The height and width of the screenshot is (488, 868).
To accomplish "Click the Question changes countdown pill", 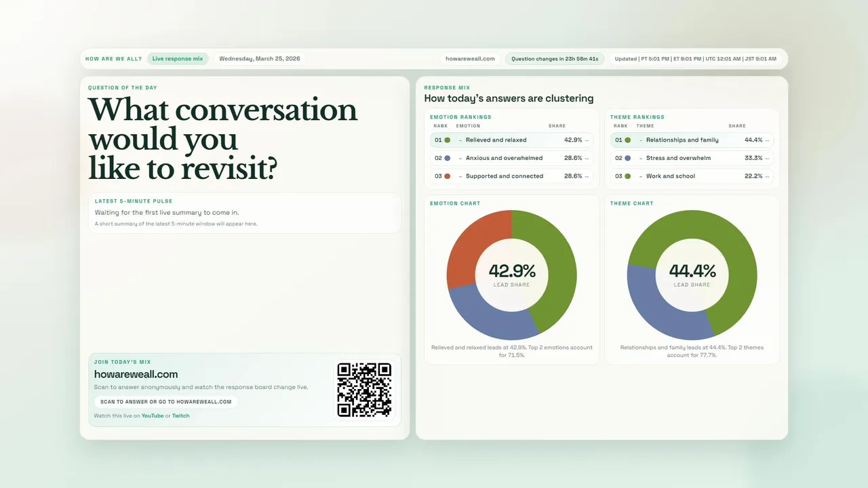I will [555, 59].
